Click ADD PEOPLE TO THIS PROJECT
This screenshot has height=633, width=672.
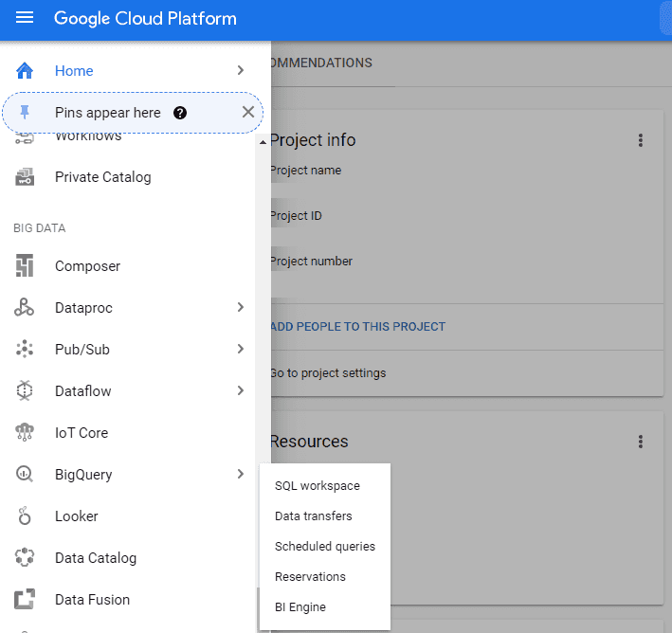[358, 327]
